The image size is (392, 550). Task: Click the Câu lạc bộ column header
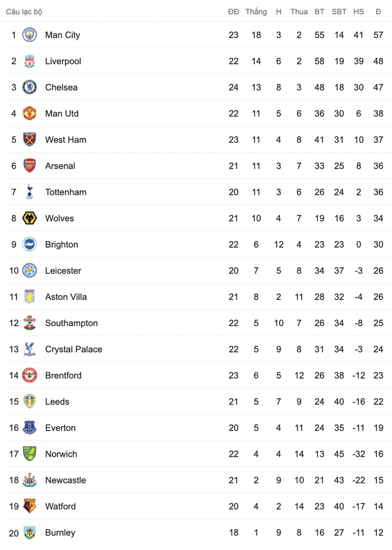pos(24,12)
